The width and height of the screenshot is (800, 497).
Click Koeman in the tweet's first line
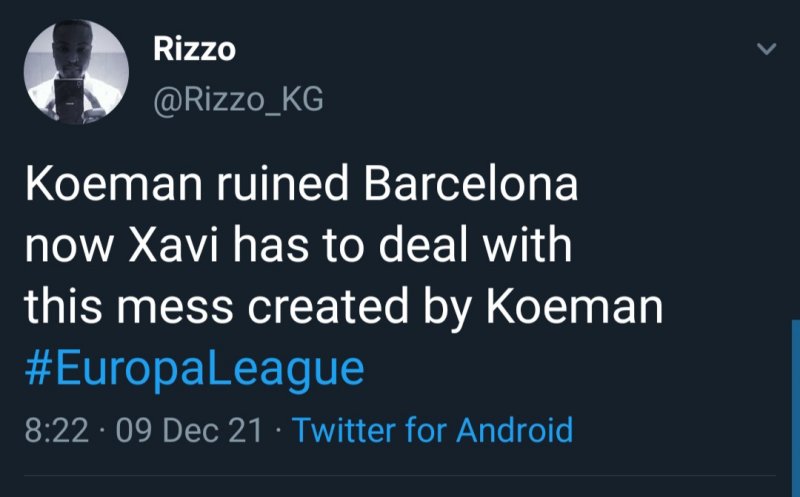tap(91, 188)
